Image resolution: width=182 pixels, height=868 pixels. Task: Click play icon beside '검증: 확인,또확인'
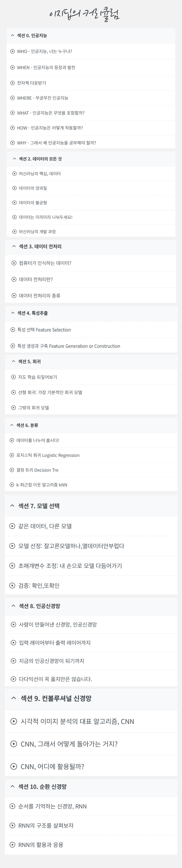(x=12, y=585)
